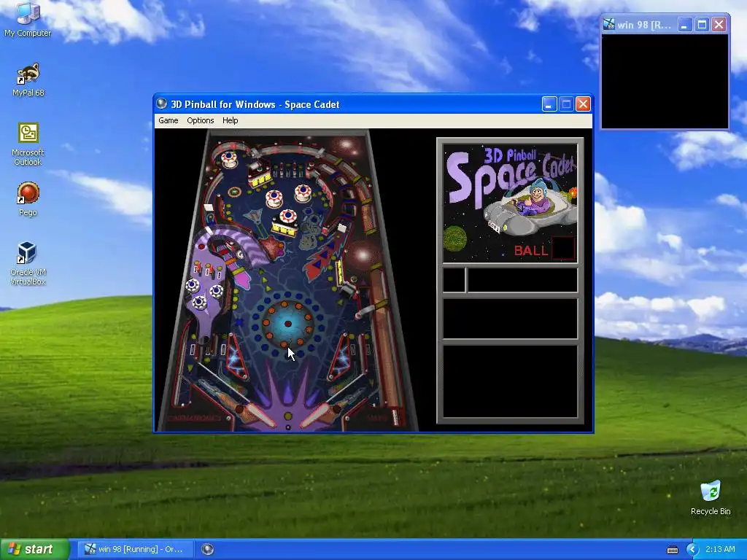Switch to win 98 [Running] taskbar button

point(136,549)
